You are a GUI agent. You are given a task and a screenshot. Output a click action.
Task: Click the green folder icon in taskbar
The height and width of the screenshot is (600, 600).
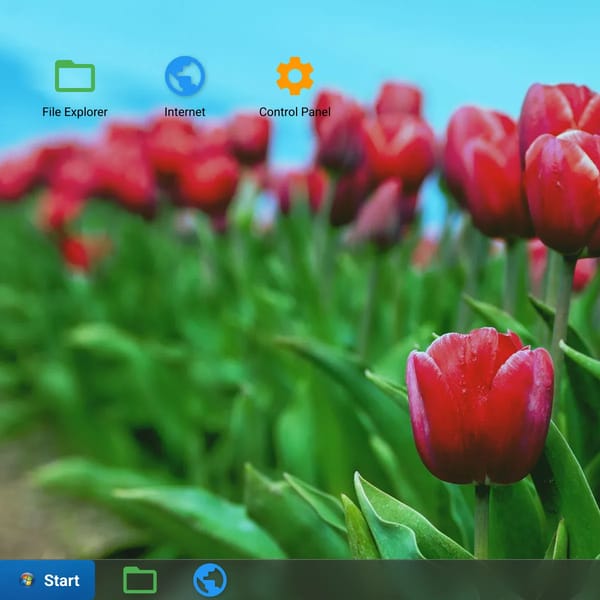point(140,580)
